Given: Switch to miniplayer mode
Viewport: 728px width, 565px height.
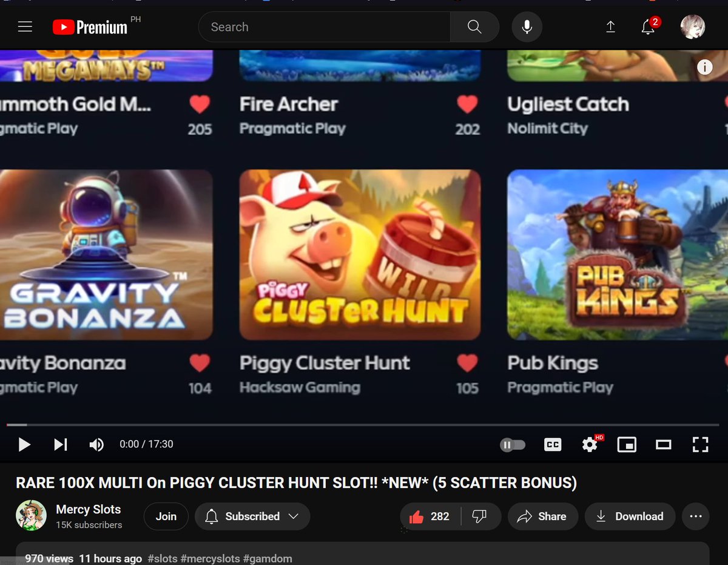Looking at the screenshot, I should pyautogui.click(x=627, y=445).
